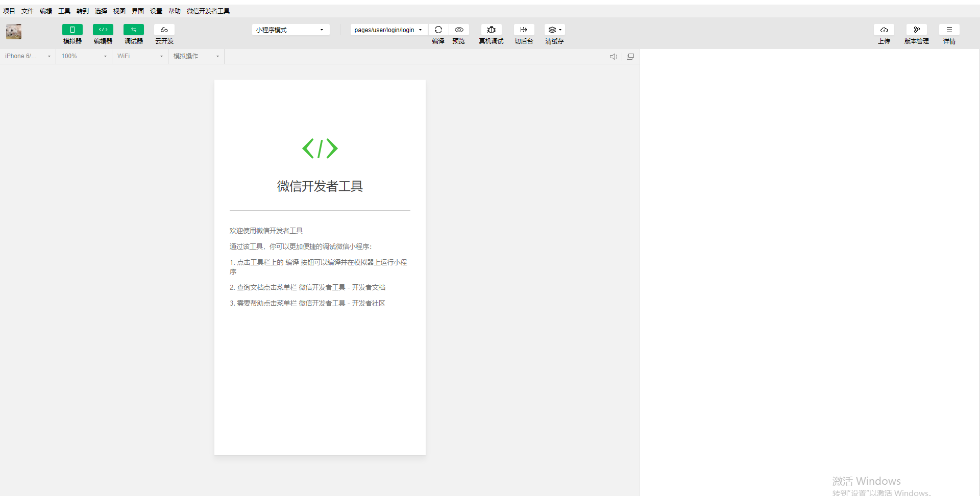
Task: Switch to background (切后台)
Action: tap(524, 30)
